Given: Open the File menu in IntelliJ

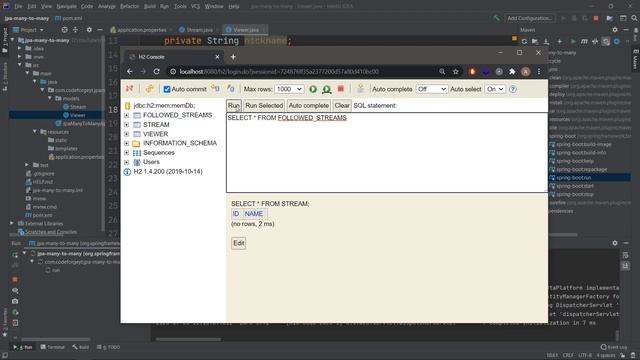Looking at the screenshot, I should pyautogui.click(x=18, y=6).
